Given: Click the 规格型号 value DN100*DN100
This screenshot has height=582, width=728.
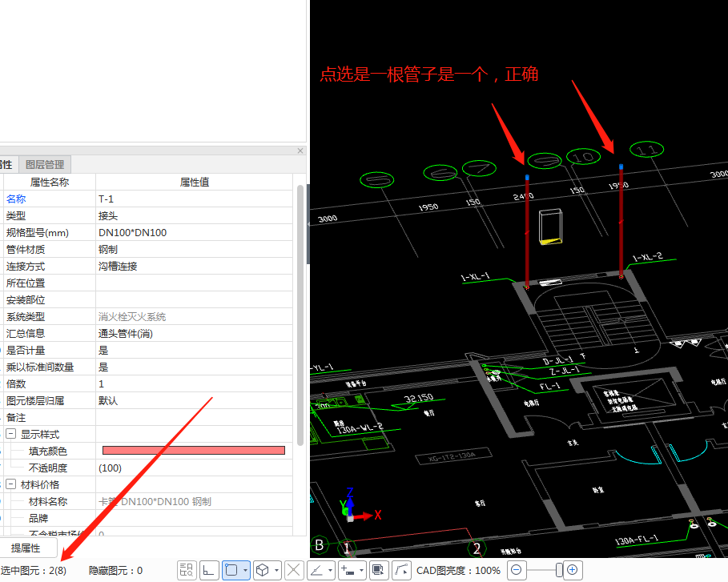Looking at the screenshot, I should [194, 232].
